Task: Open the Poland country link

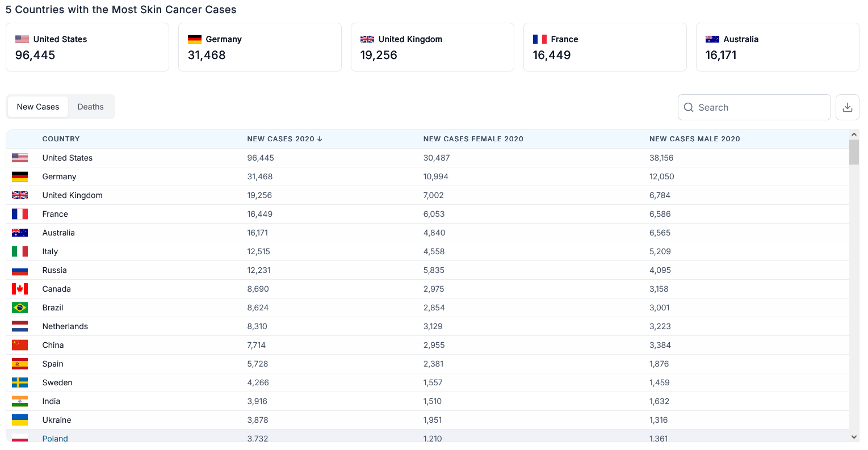Action: (x=55, y=438)
